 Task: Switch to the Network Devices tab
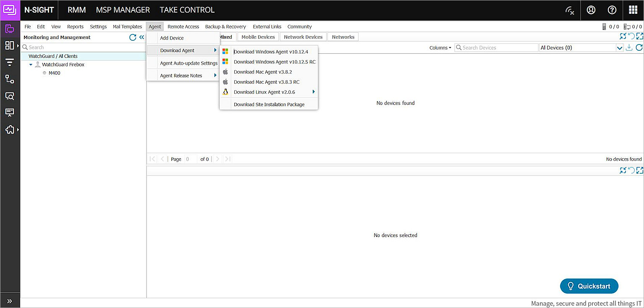303,37
